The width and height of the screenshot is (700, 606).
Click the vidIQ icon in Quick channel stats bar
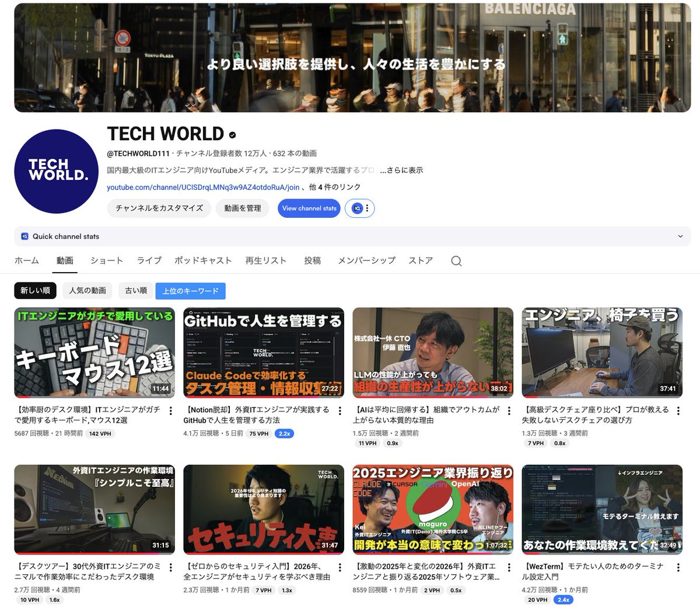(x=24, y=236)
